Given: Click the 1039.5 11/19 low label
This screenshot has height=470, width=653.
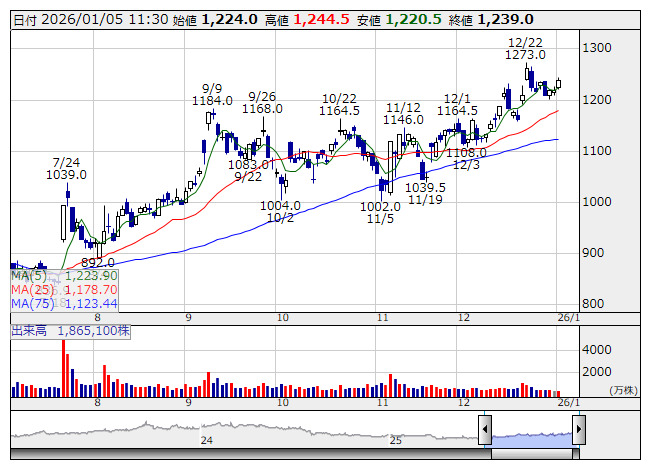Looking at the screenshot, I should [425, 194].
